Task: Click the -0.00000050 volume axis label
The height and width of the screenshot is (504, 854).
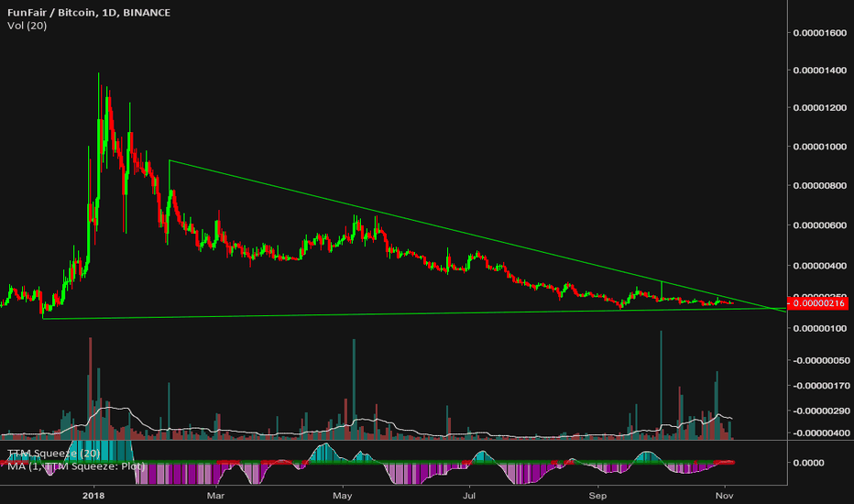Action: (820, 361)
